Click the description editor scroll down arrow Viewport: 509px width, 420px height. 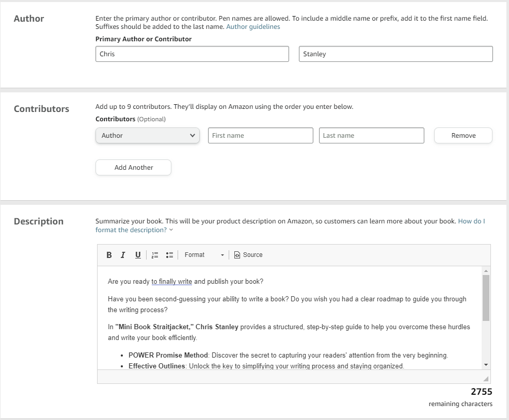click(x=486, y=365)
